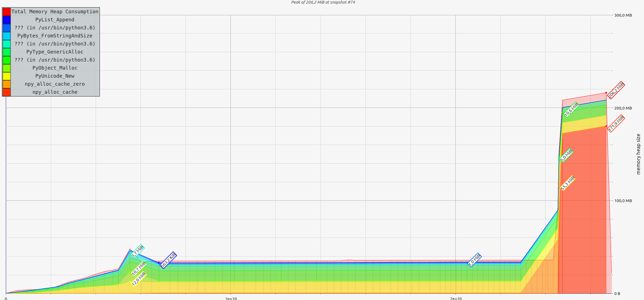
Task: Click the orange npy_alloc_cache_zero legend swatch
Action: pyautogui.click(x=7, y=84)
